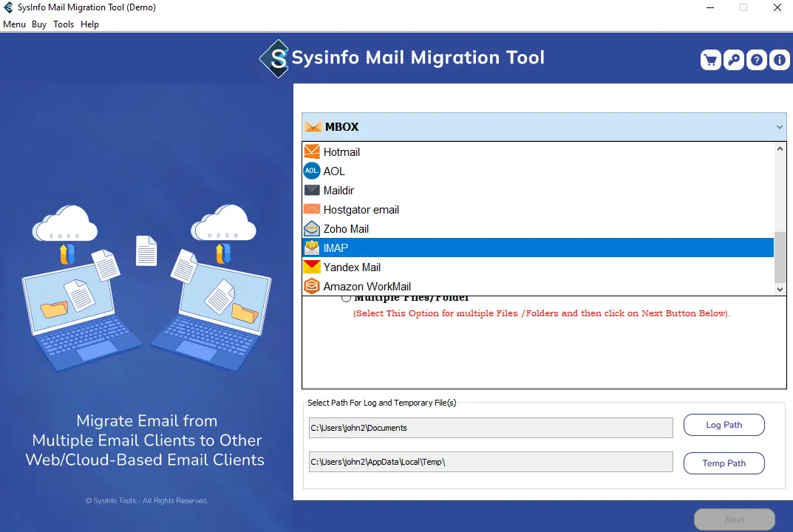Select Maildir from the list
The image size is (793, 532).
[538, 190]
